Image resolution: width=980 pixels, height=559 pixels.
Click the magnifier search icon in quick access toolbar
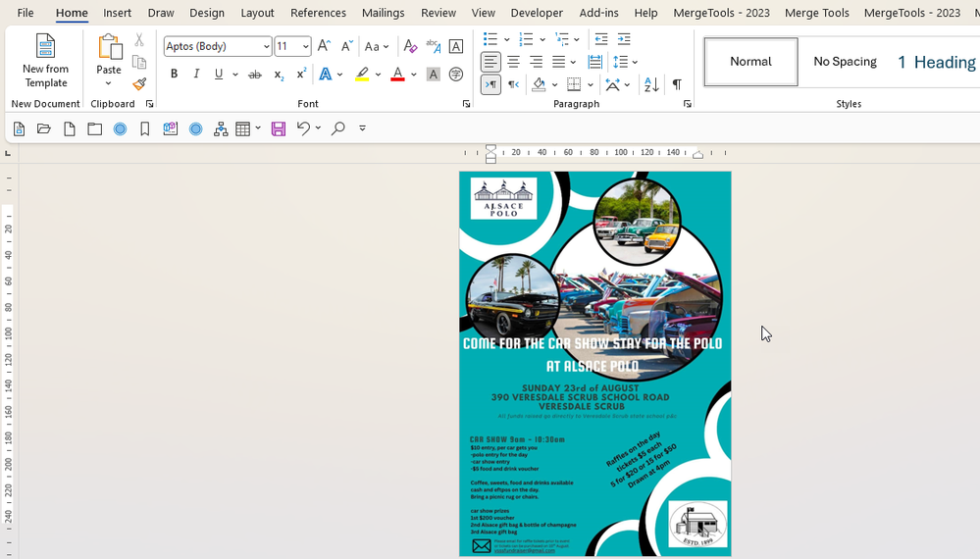click(x=338, y=128)
